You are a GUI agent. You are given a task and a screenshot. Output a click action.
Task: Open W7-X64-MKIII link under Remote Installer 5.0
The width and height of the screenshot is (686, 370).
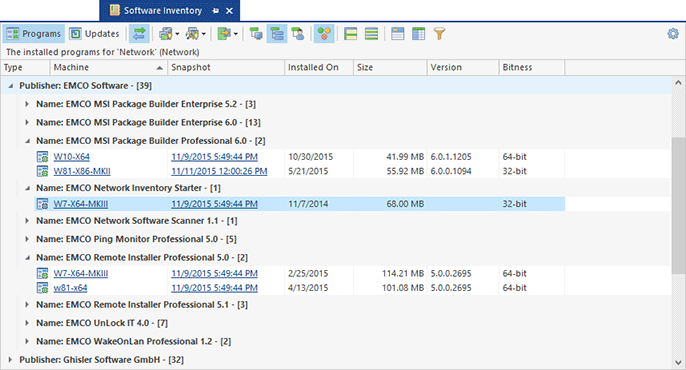(x=80, y=273)
